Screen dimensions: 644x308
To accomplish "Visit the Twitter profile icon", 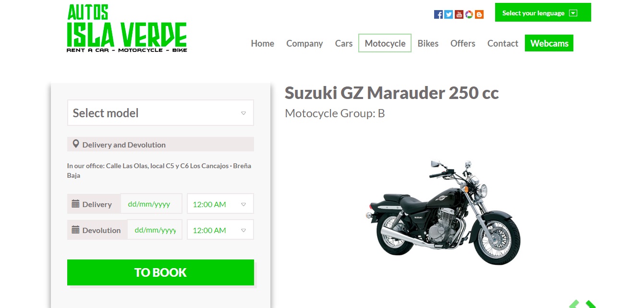I will [x=449, y=14].
